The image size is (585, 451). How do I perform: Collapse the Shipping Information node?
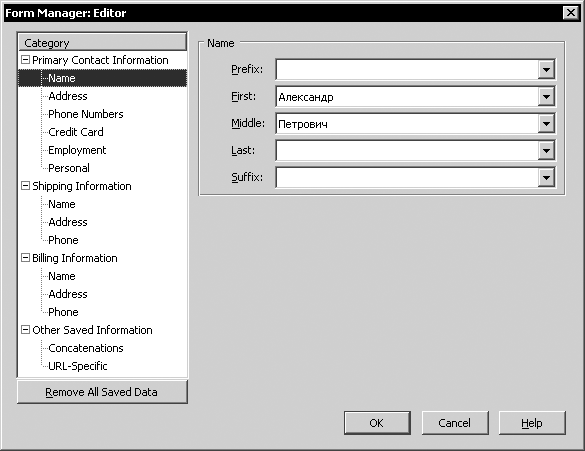pyautogui.click(x=25, y=186)
